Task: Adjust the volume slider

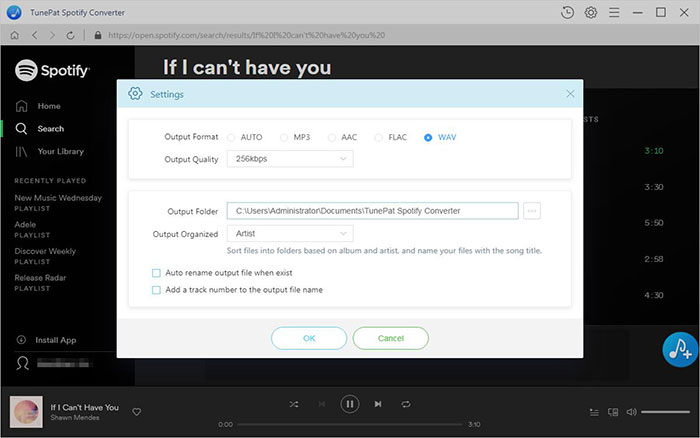Action: (x=666, y=412)
